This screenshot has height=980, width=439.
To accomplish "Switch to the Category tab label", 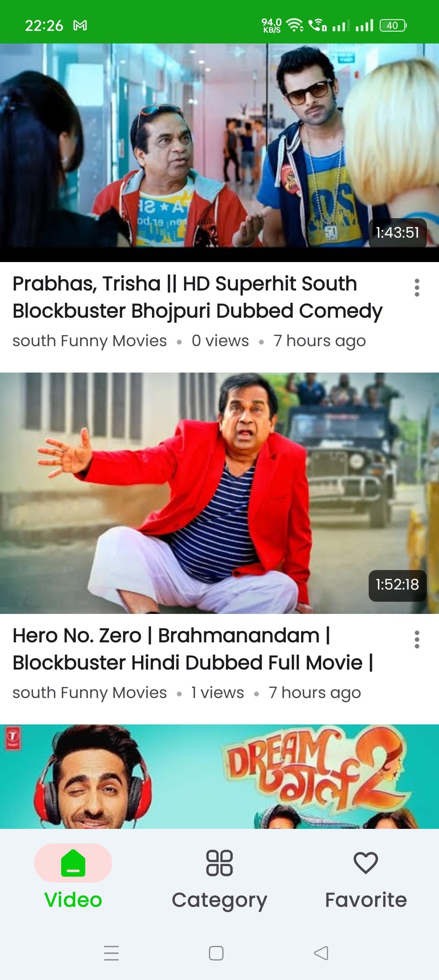I will pyautogui.click(x=219, y=900).
